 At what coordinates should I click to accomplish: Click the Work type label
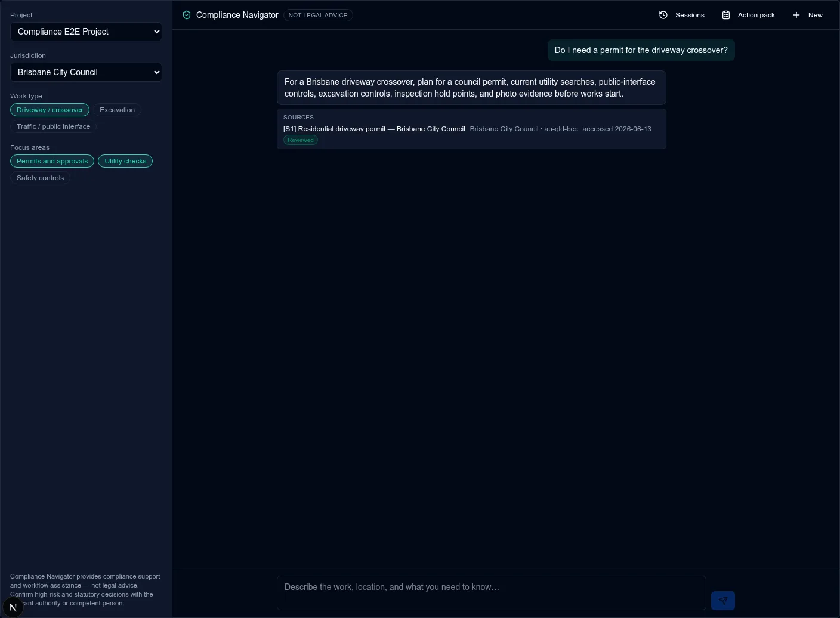[26, 96]
